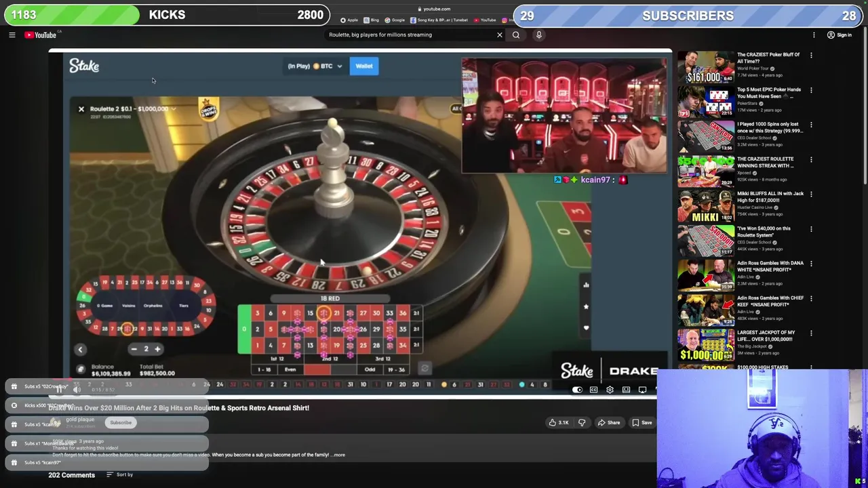Subscribe to the channel
The image size is (868, 488).
click(121, 423)
